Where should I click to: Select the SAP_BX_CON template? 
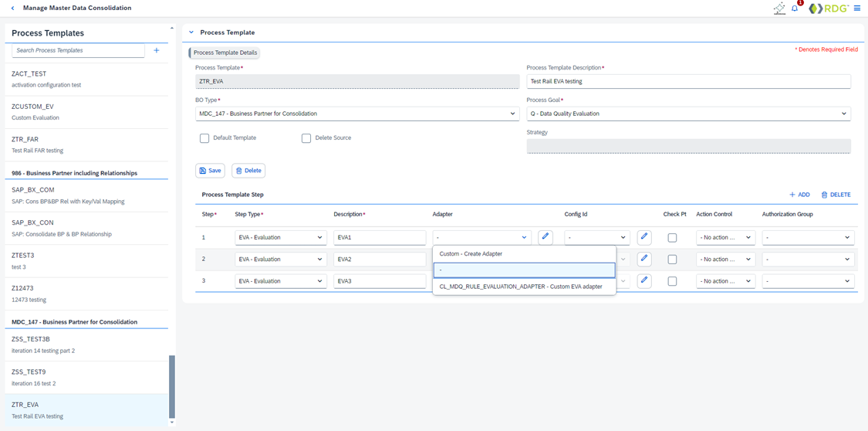(86, 228)
